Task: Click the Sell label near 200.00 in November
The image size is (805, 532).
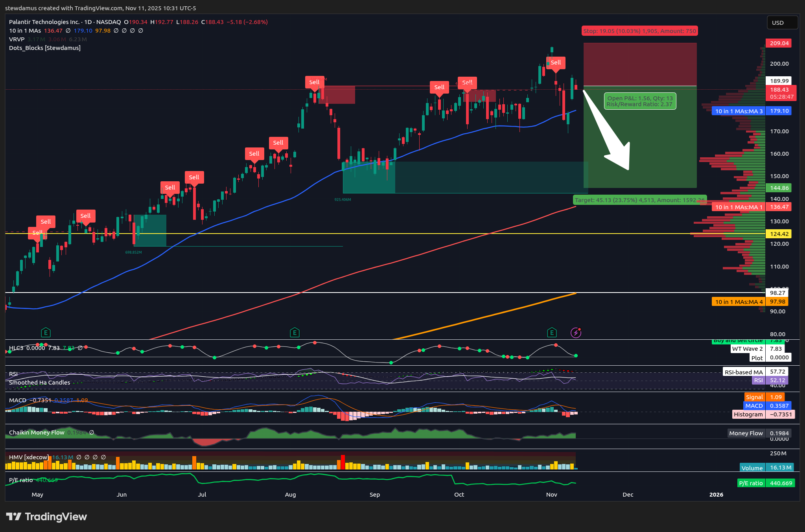Action: 556,63
